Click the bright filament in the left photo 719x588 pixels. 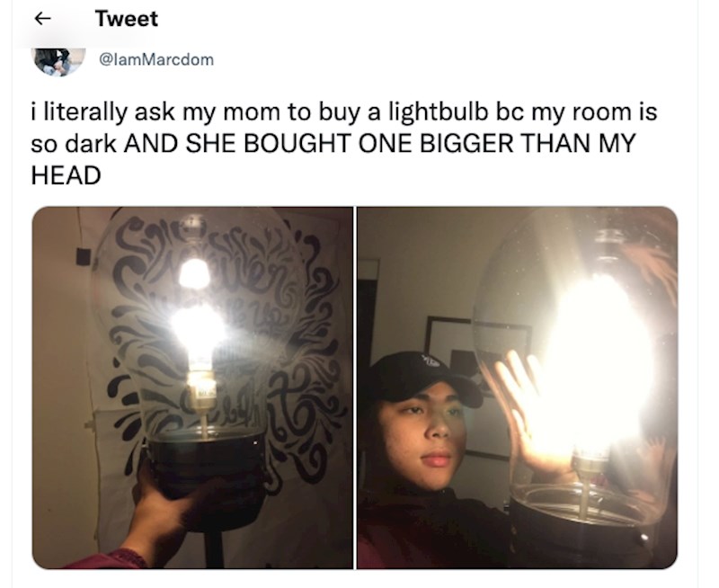pos(198,328)
